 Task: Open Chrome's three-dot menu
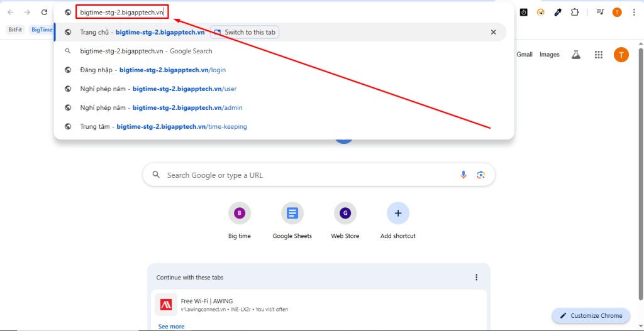pos(633,12)
